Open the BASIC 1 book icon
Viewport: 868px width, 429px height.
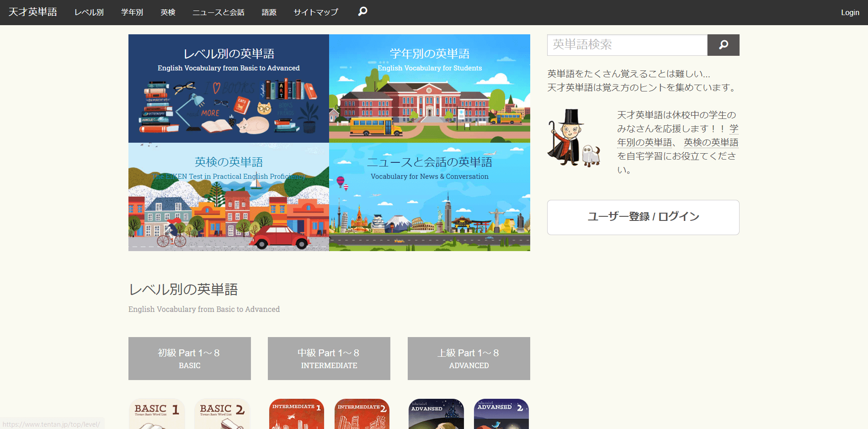coord(157,414)
